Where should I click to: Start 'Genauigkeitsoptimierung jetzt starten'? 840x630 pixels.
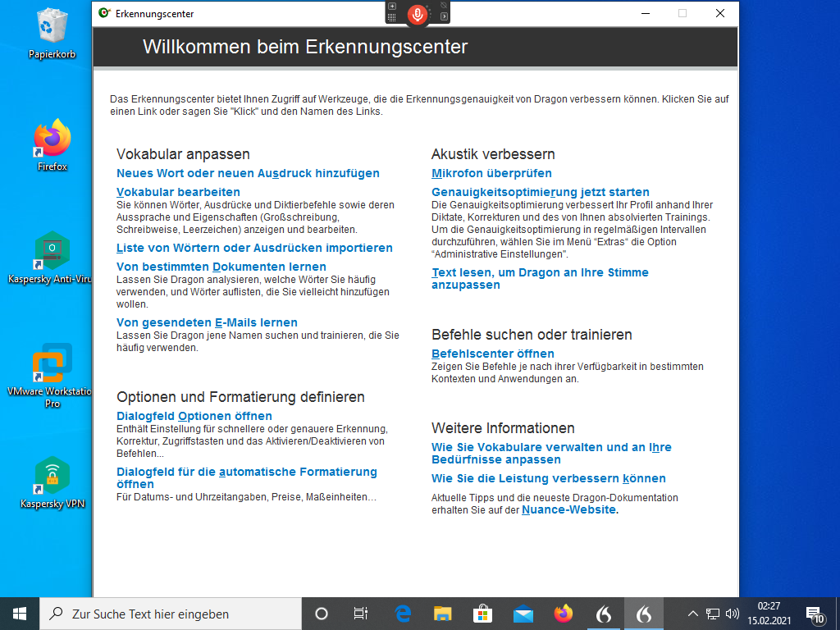pos(540,192)
